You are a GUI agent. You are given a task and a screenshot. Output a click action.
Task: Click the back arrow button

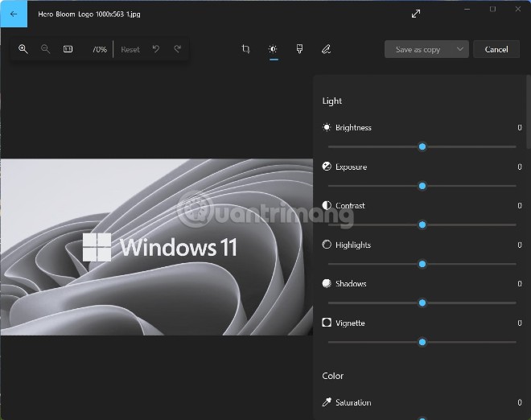tap(14, 14)
